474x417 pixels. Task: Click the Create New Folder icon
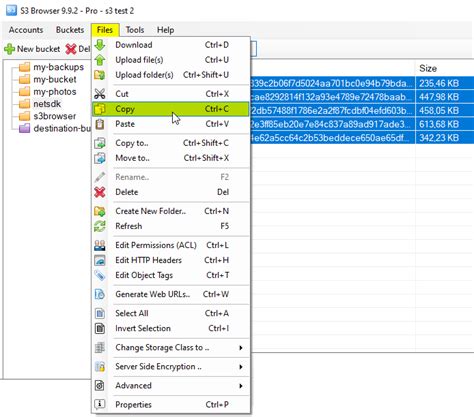coord(100,211)
